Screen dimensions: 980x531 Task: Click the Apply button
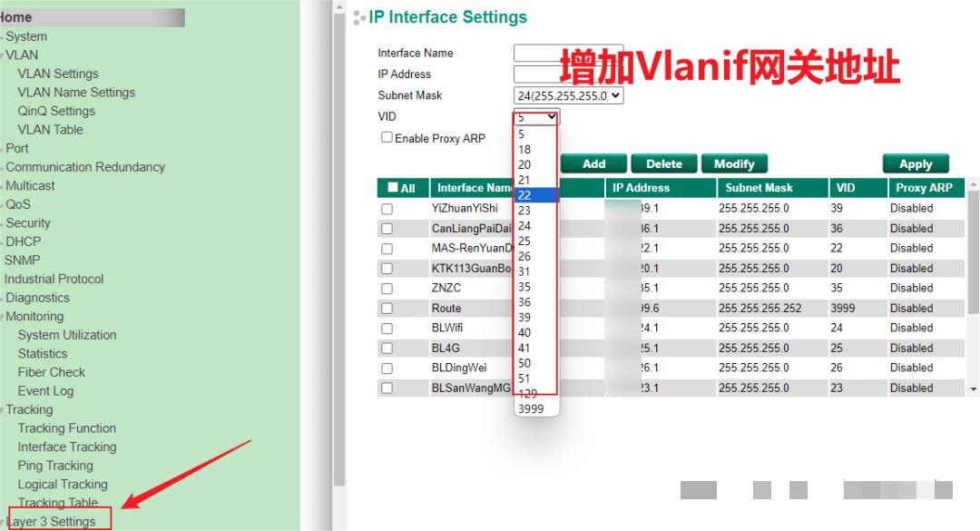[916, 164]
